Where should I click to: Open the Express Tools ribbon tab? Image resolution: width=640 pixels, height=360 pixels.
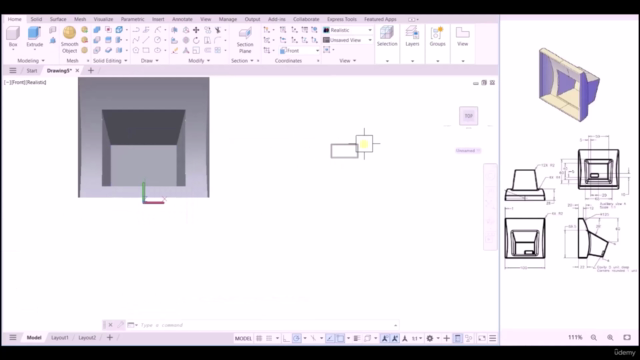point(342,19)
